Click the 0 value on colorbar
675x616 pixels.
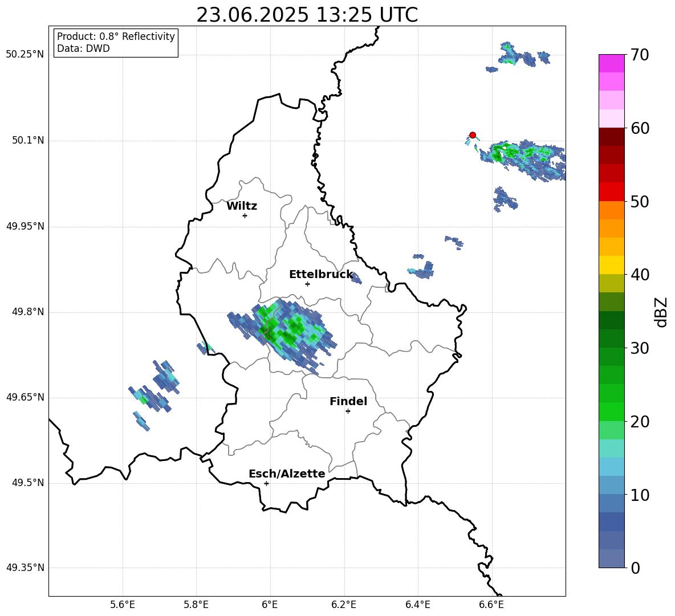tap(635, 568)
